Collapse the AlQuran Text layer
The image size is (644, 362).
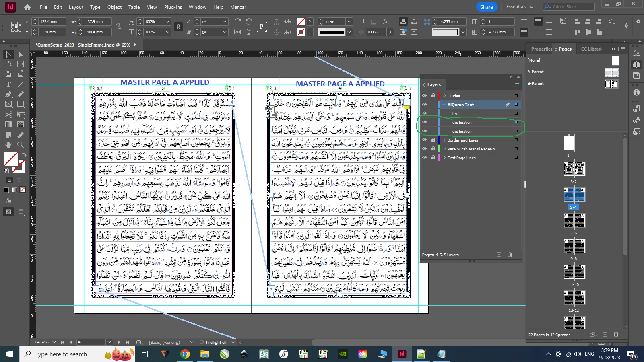pos(444,105)
